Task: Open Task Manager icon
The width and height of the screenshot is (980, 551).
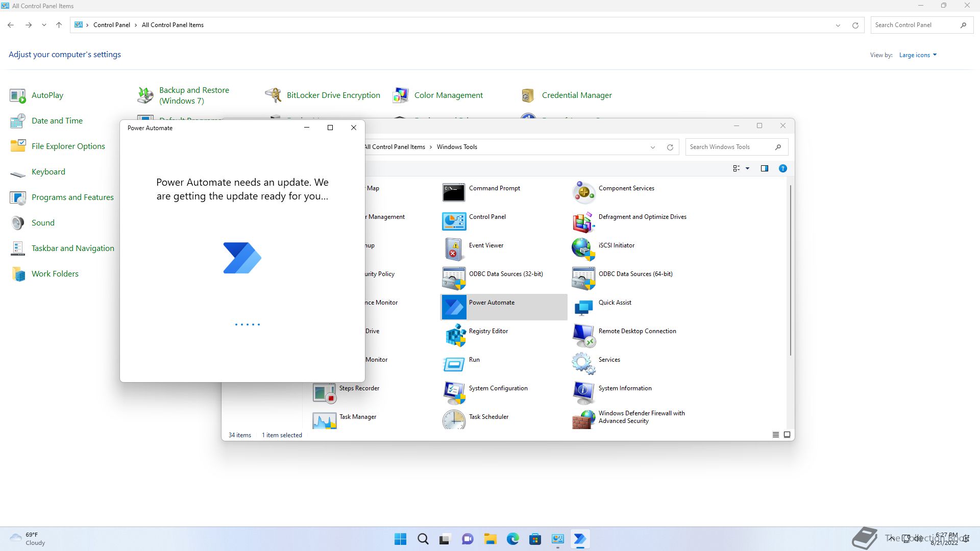Action: (324, 420)
